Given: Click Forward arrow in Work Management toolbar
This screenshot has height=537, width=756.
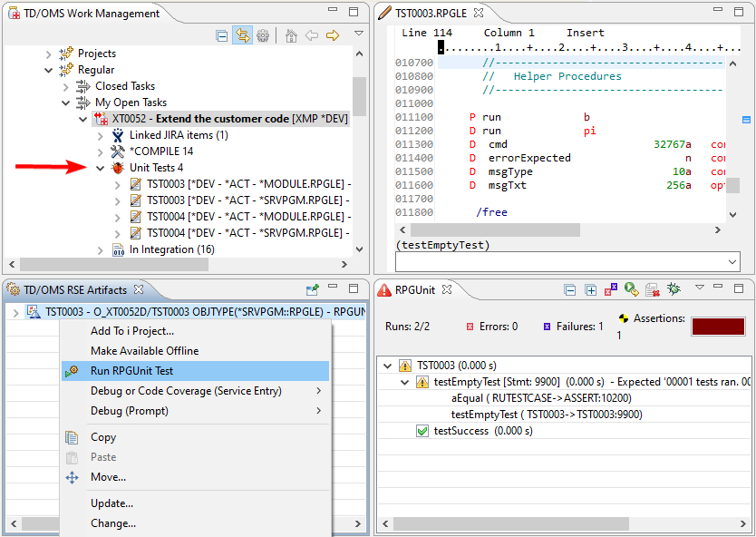Looking at the screenshot, I should coord(333,35).
